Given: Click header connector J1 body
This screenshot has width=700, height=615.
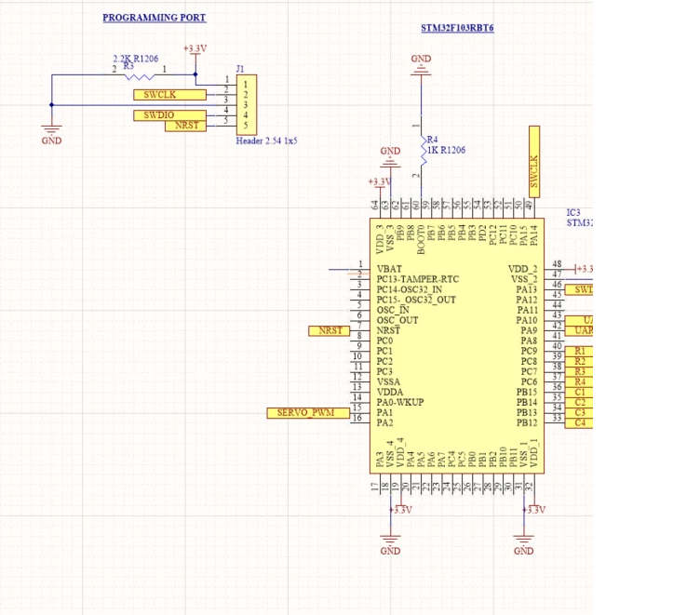Looking at the screenshot, I should click(x=247, y=105).
